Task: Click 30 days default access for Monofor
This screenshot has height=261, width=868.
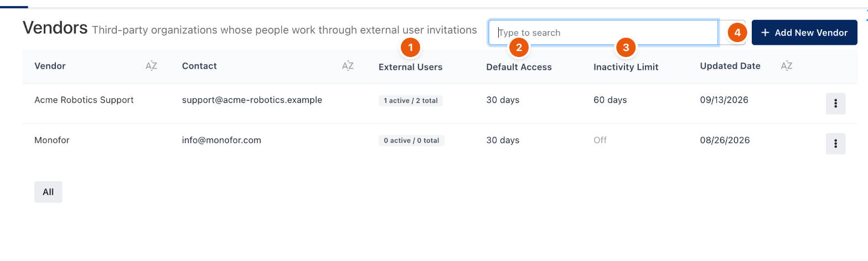Action: pos(503,140)
